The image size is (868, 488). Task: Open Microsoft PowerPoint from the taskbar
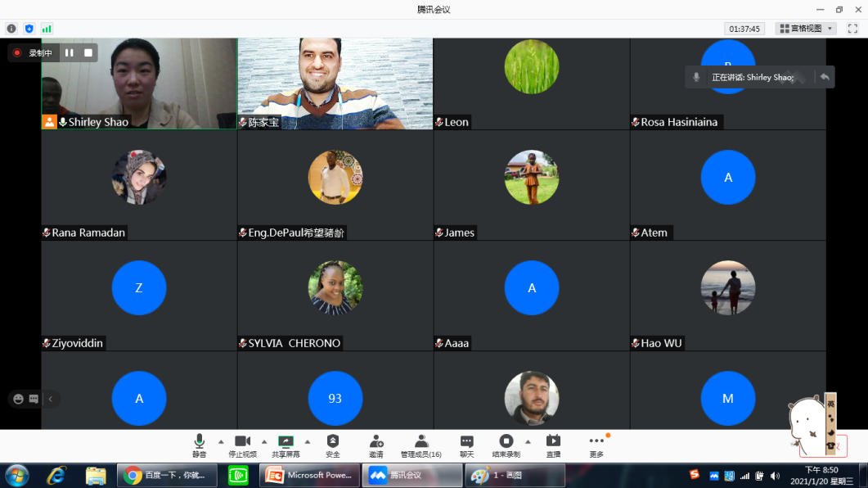[x=311, y=475]
